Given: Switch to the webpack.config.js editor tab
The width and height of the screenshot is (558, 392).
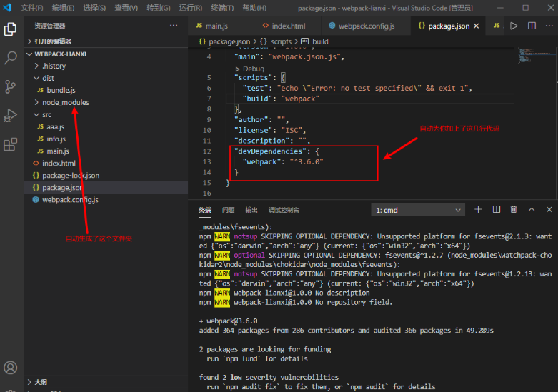Looking at the screenshot, I should click(366, 26).
